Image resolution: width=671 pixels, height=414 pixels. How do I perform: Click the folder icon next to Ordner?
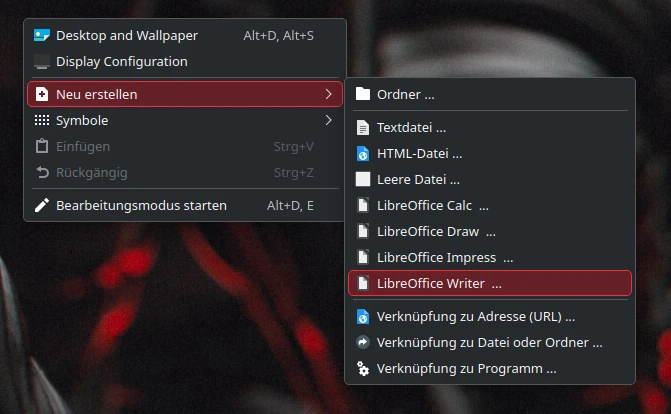point(363,94)
